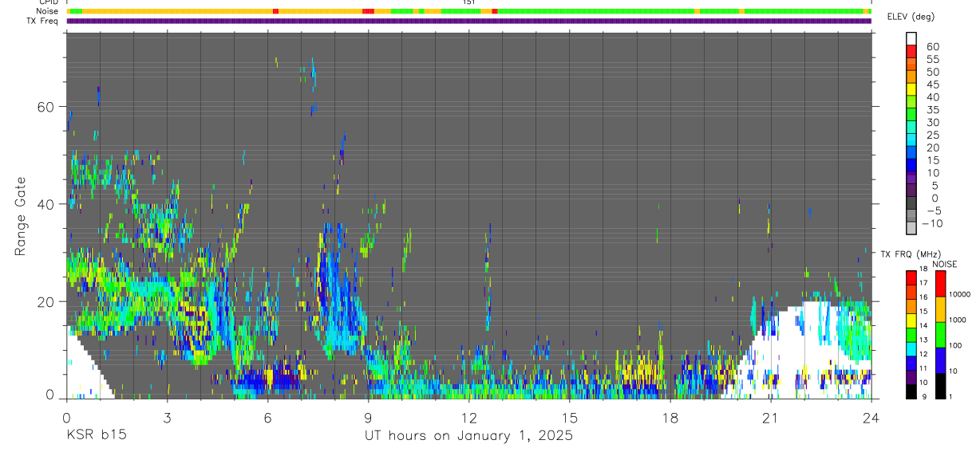Click the 12 hour tick label

point(468,417)
